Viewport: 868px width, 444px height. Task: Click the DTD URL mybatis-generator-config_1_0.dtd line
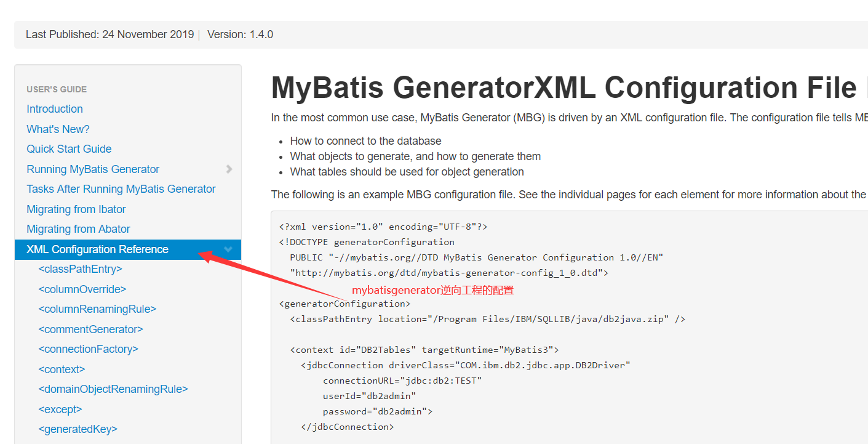(x=449, y=273)
